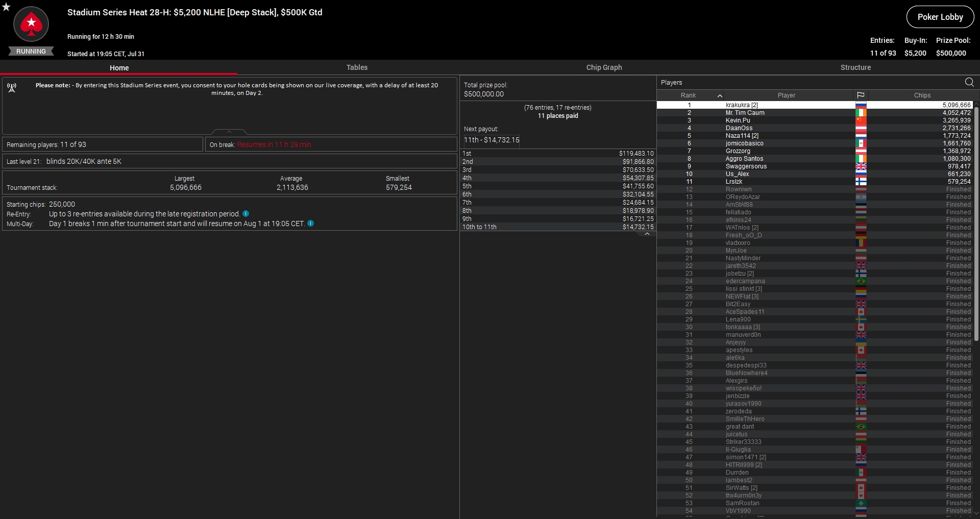Switch to the Tables tab
The height and width of the screenshot is (519, 980).
[357, 67]
